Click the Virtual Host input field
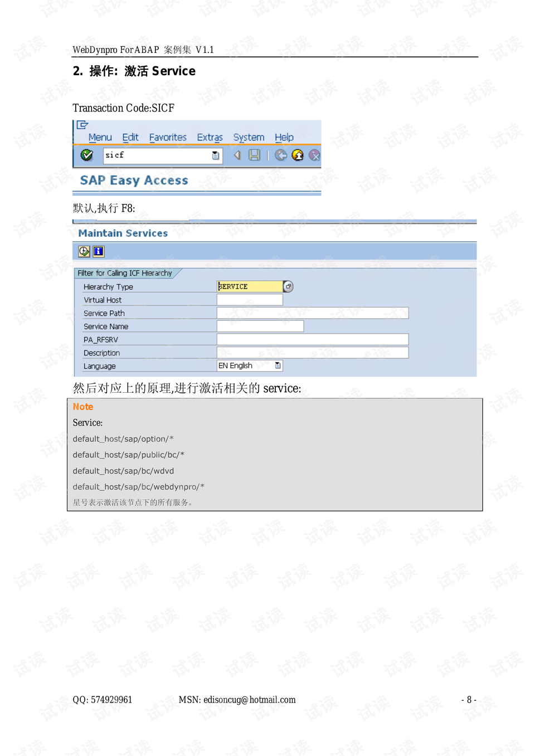This screenshot has width=535, height=756. click(x=250, y=300)
